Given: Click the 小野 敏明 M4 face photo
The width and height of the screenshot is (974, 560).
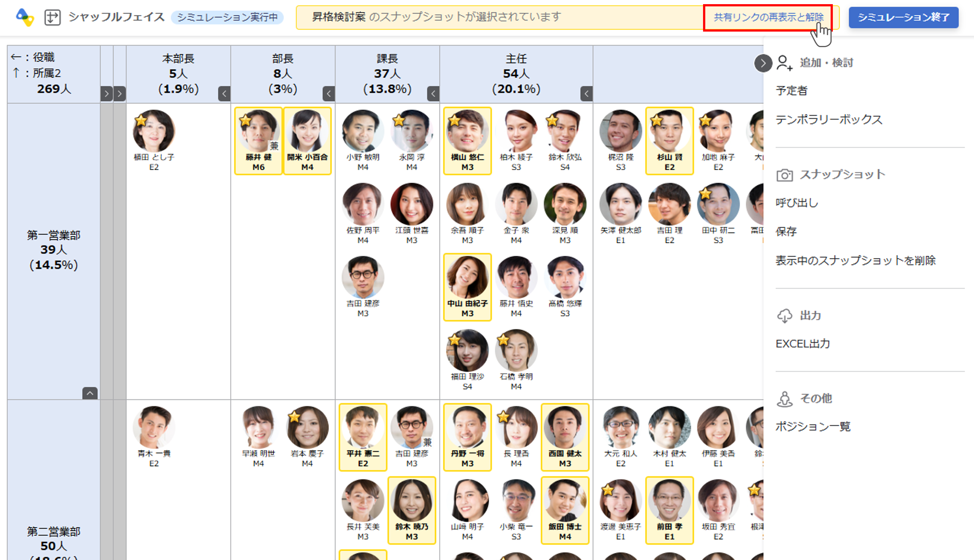Looking at the screenshot, I should pos(362,131).
